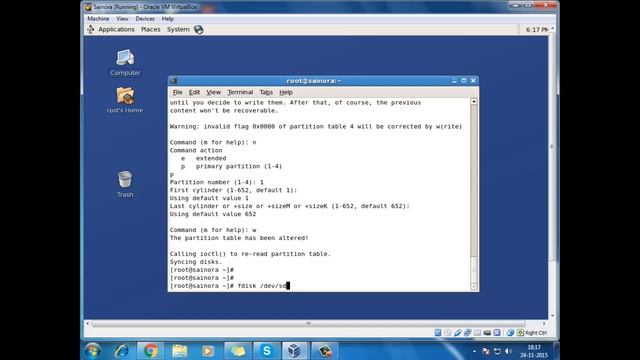Open the screen recorder app on taskbar
This screenshot has height=360, width=640.
pos(325,351)
